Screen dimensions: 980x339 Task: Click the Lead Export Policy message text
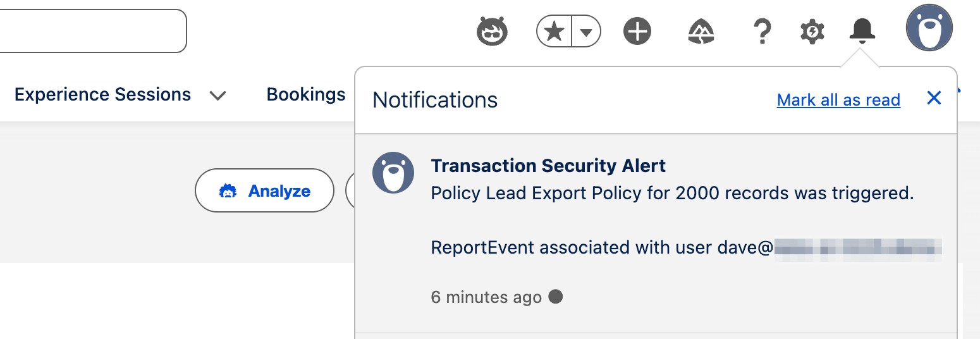coord(672,194)
